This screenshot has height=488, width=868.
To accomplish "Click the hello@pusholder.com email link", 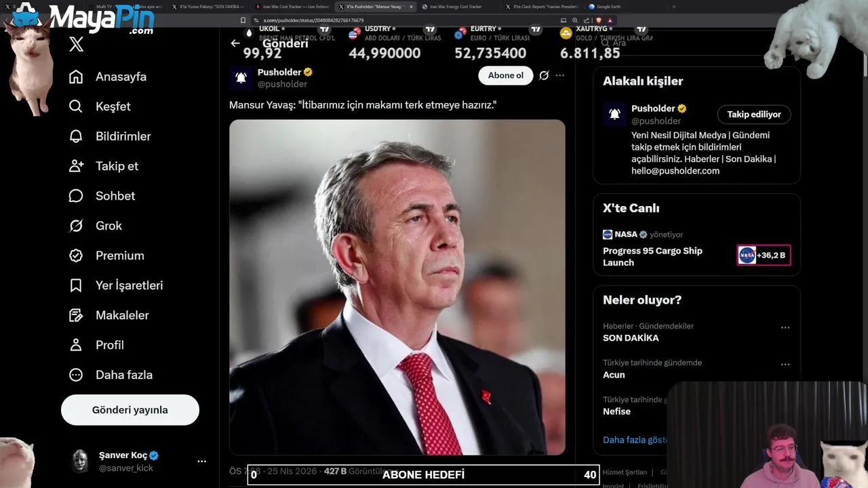I will (675, 171).
